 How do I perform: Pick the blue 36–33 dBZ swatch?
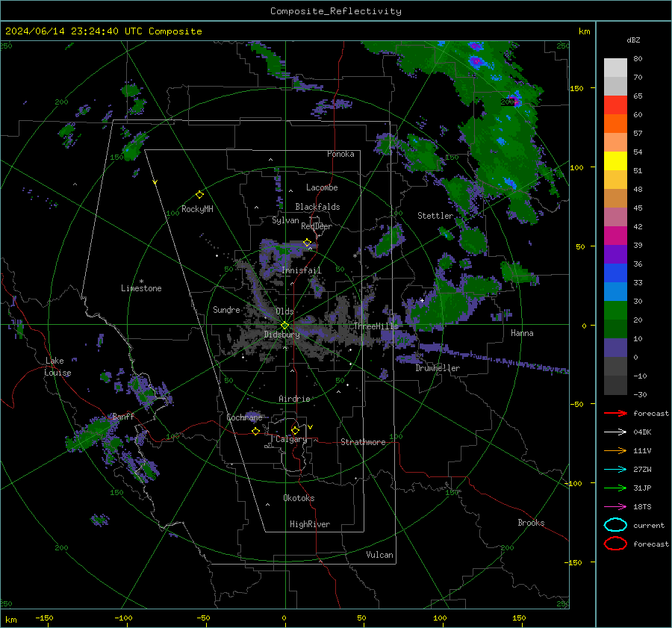[615, 273]
